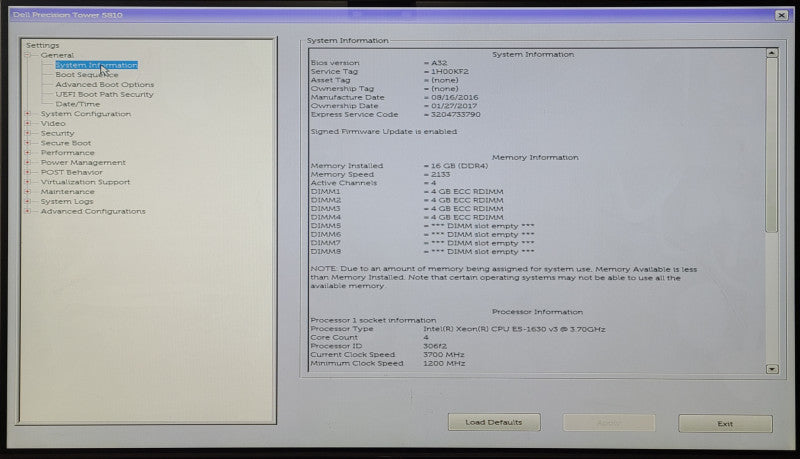Click Minimum Clock Speed 1200 MHz

[x=444, y=363]
